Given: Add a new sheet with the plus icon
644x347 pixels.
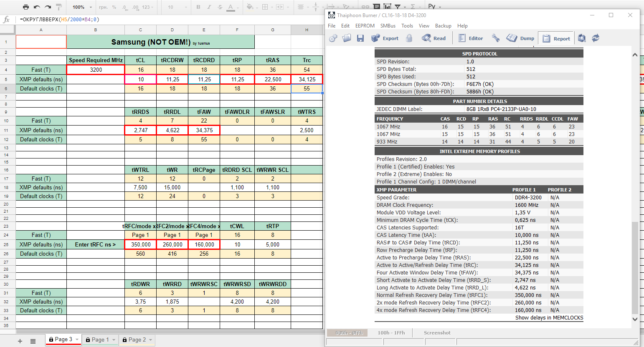Looking at the screenshot, I should (20, 341).
